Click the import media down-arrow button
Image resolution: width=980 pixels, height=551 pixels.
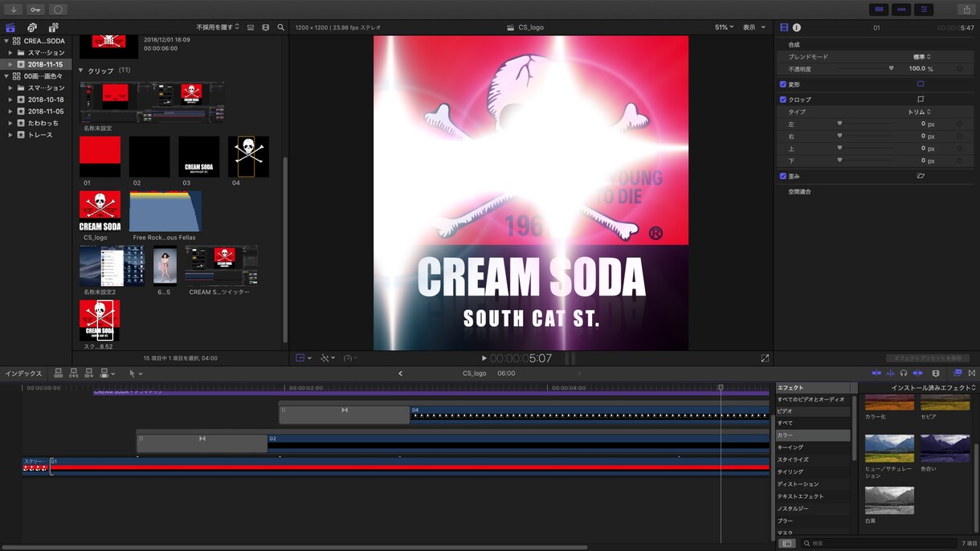click(14, 10)
